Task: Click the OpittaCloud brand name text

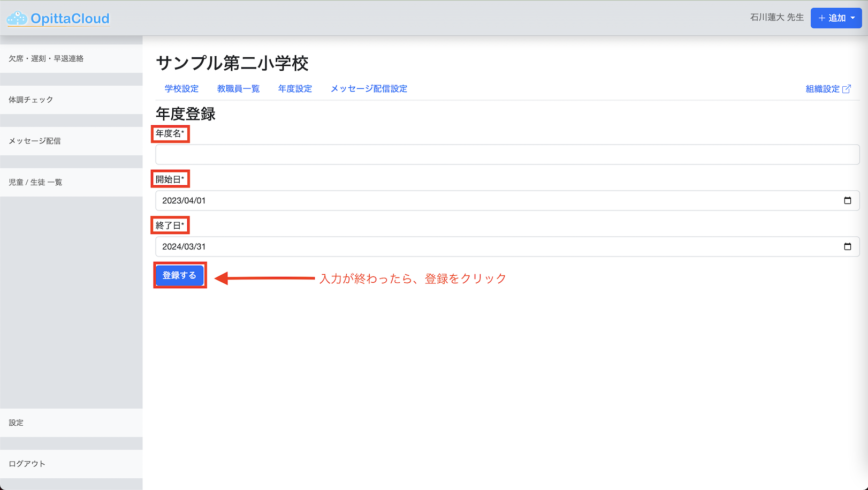Action: [70, 19]
